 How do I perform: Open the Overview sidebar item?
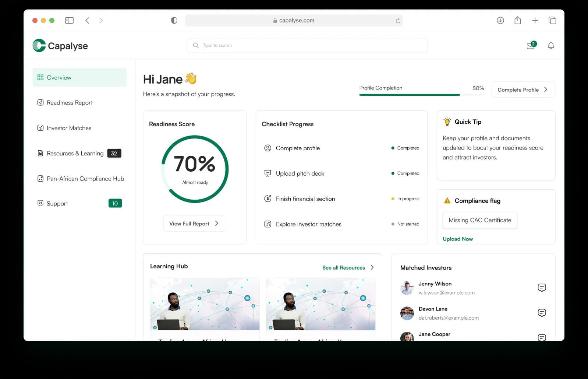point(79,78)
